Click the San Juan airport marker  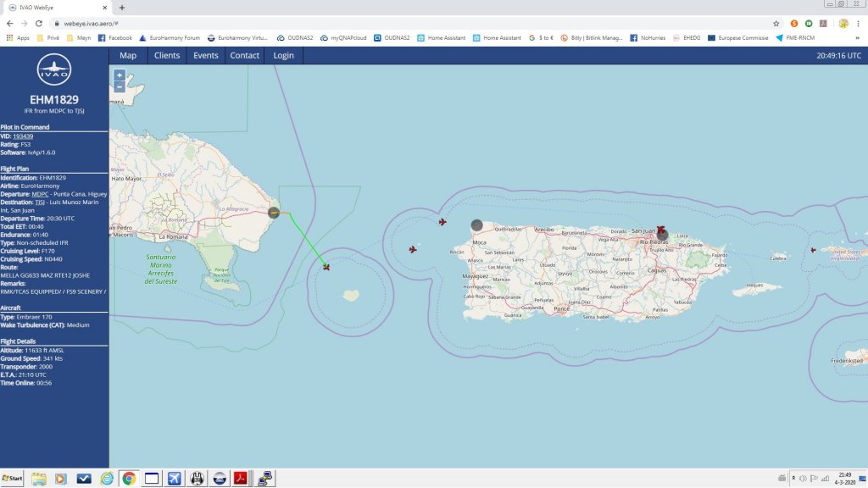662,234
